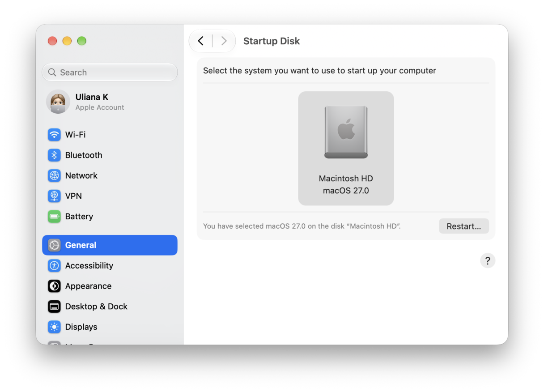Click the General gear icon

(54, 245)
